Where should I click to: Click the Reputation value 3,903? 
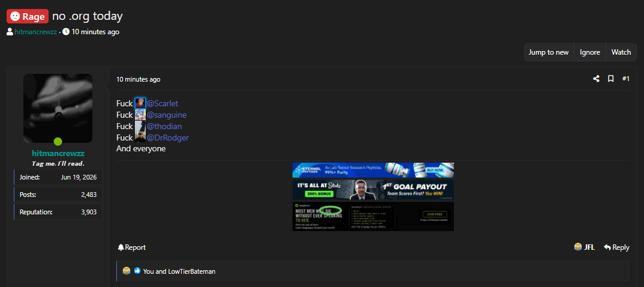tap(89, 212)
